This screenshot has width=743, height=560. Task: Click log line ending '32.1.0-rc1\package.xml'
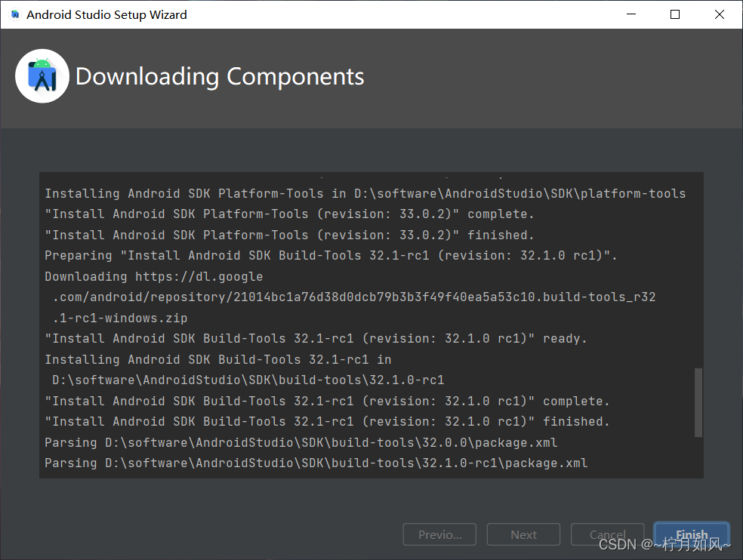[x=316, y=463]
